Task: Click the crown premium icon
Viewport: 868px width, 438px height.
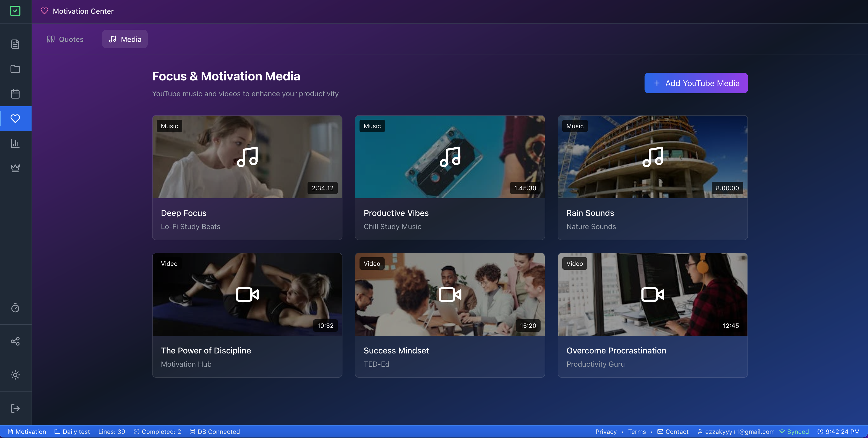Action: coord(15,168)
